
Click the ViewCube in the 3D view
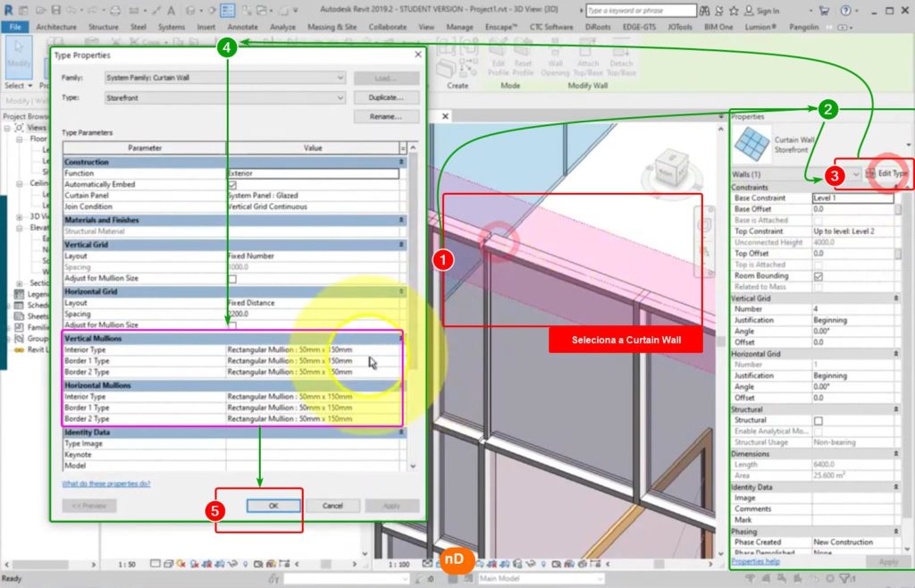click(x=667, y=170)
